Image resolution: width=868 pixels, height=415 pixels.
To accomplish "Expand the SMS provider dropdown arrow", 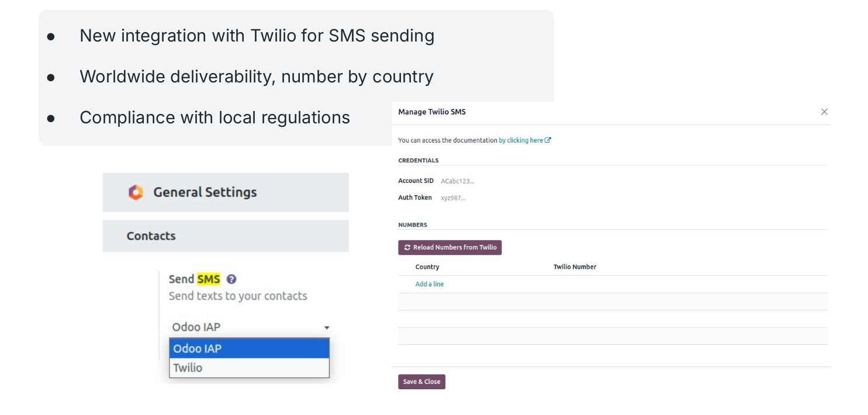I will point(327,328).
